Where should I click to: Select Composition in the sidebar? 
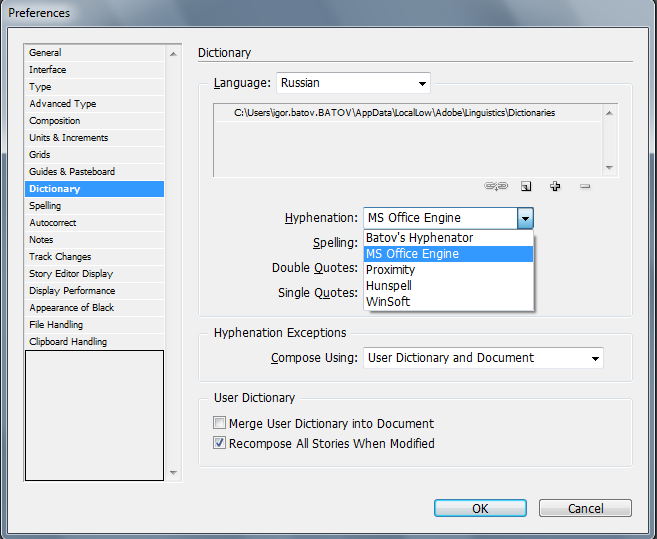(94, 121)
